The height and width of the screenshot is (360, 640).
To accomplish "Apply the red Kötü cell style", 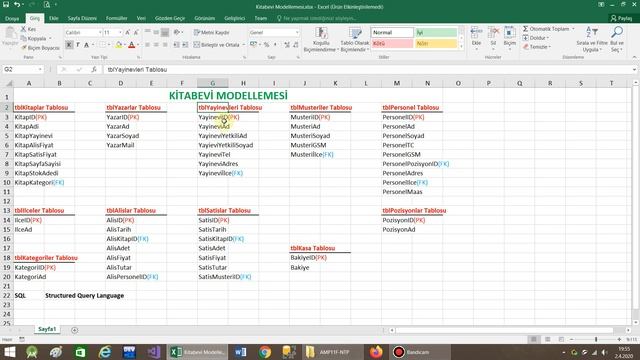I will coord(392,43).
